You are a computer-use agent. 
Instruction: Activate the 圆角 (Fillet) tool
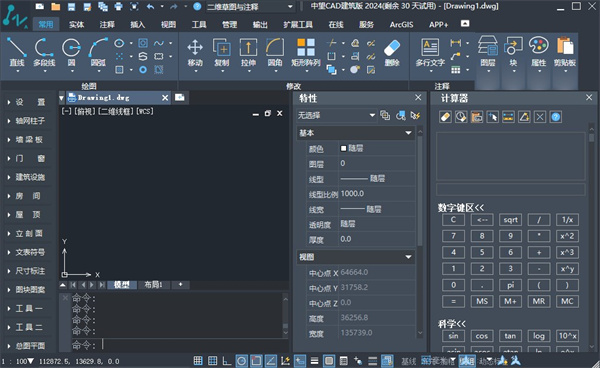point(275,52)
